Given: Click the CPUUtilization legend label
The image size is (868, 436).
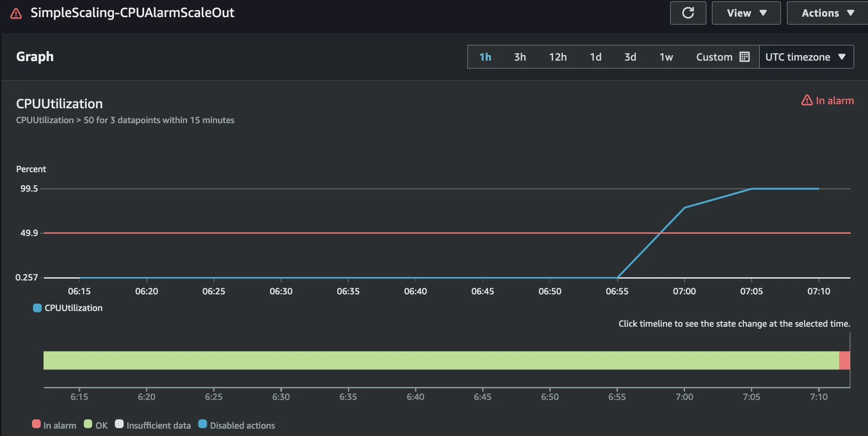Looking at the screenshot, I should (x=73, y=308).
